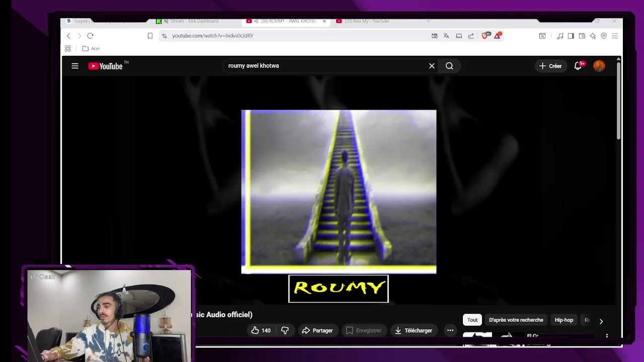Open the translate page icon
The width and height of the screenshot is (644, 362).
point(446,36)
